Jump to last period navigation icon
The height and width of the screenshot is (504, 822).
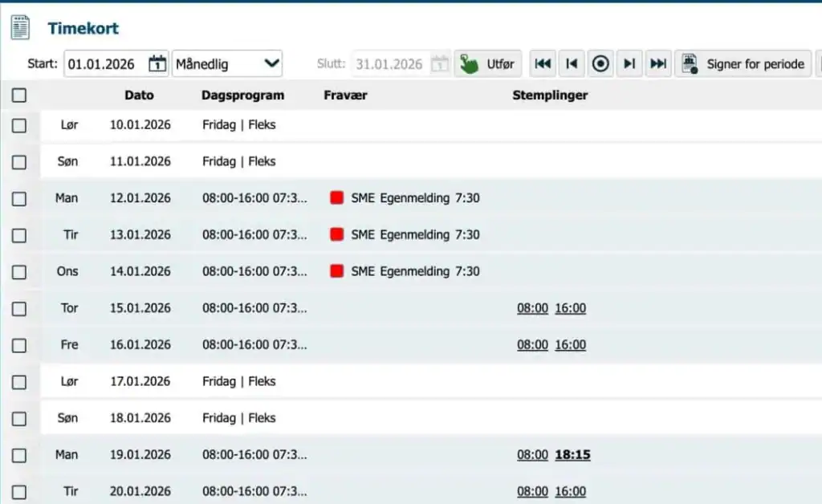[x=658, y=64]
